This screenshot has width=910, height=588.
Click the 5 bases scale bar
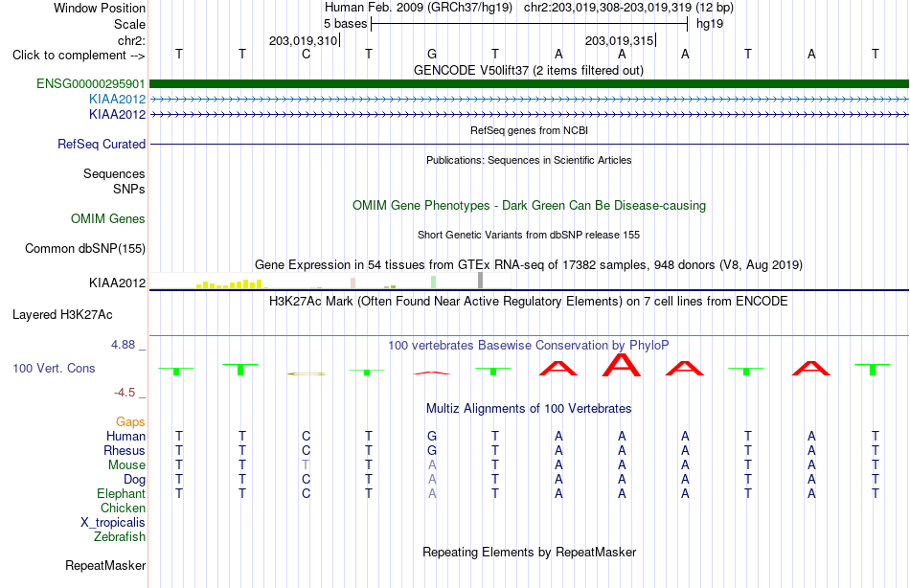529,24
